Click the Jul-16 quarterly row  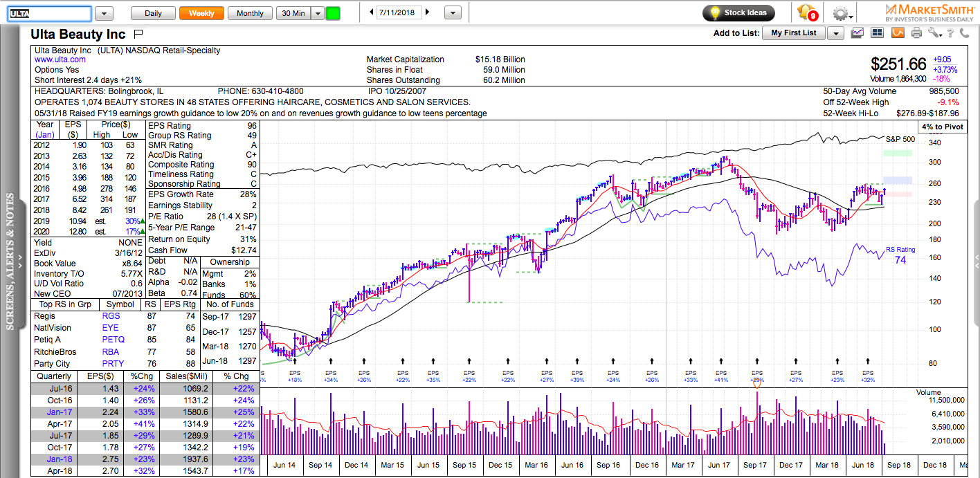[x=145, y=389]
